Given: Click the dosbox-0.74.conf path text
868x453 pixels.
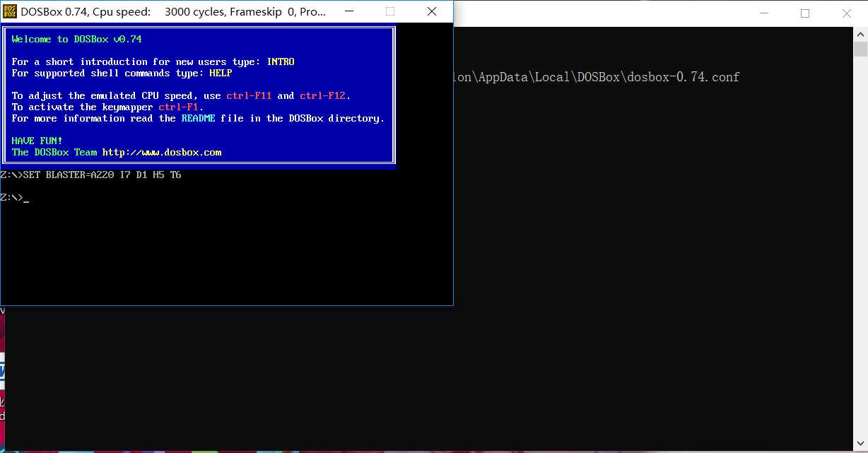Looking at the screenshot, I should pyautogui.click(x=596, y=77).
